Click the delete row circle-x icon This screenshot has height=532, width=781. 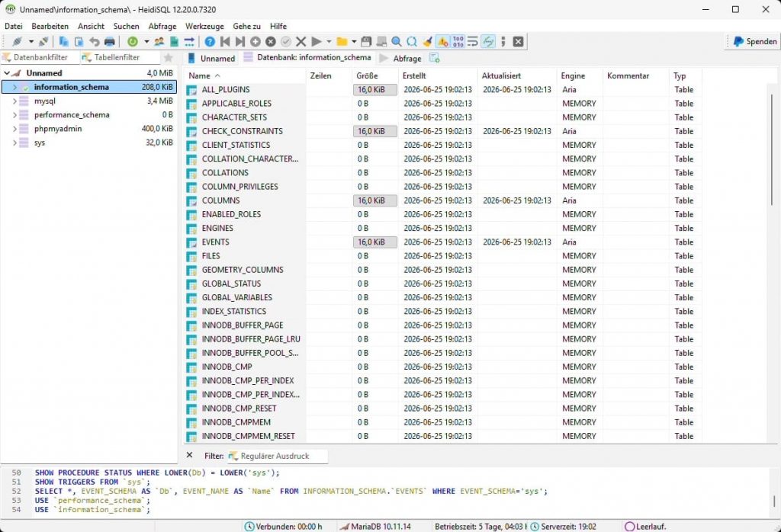point(271,42)
